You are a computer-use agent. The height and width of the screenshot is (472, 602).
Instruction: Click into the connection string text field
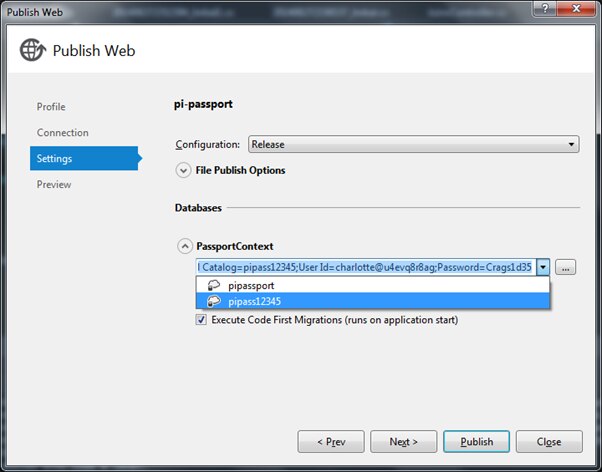pos(365,267)
